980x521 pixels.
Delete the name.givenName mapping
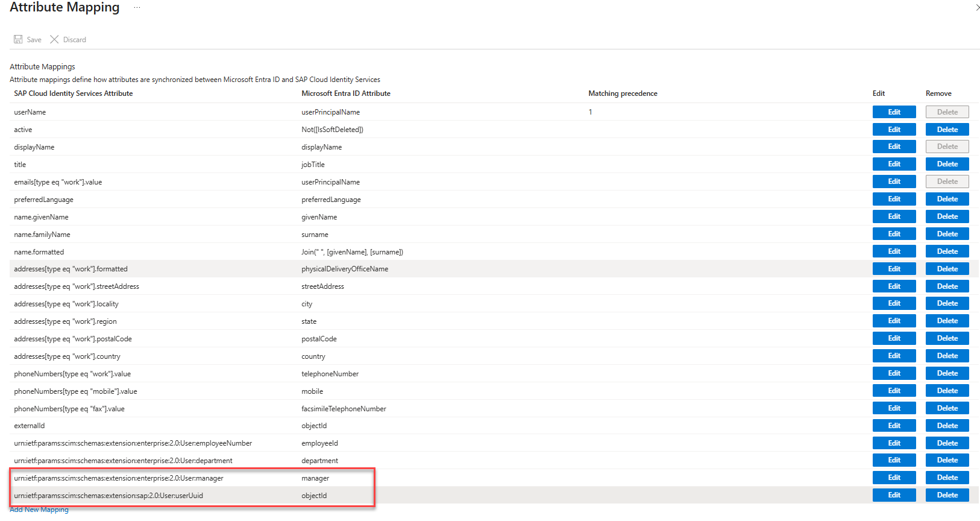(x=947, y=216)
